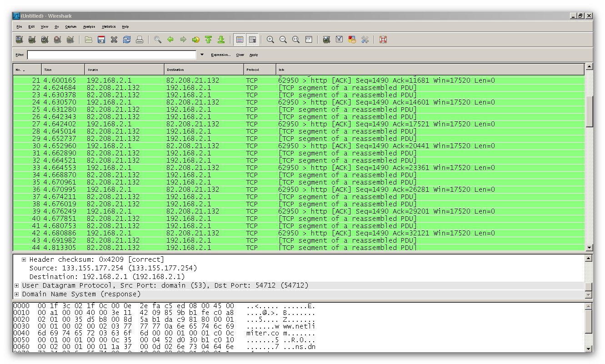
Task: Go to packet number icon
Action: tap(196, 40)
